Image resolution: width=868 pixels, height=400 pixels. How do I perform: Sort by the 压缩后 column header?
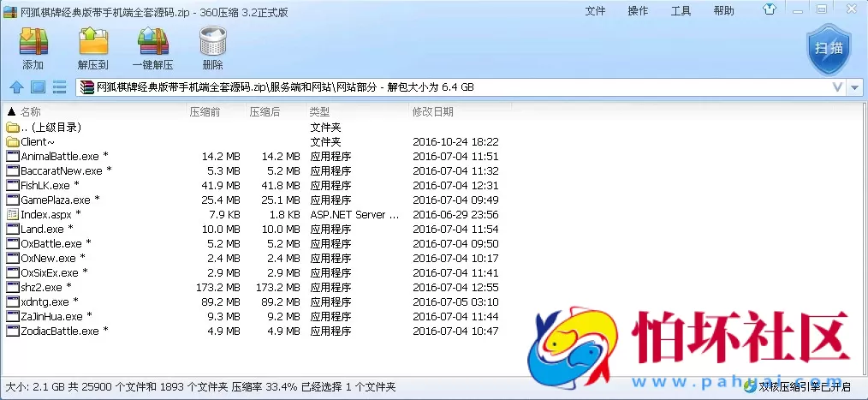pyautogui.click(x=265, y=112)
